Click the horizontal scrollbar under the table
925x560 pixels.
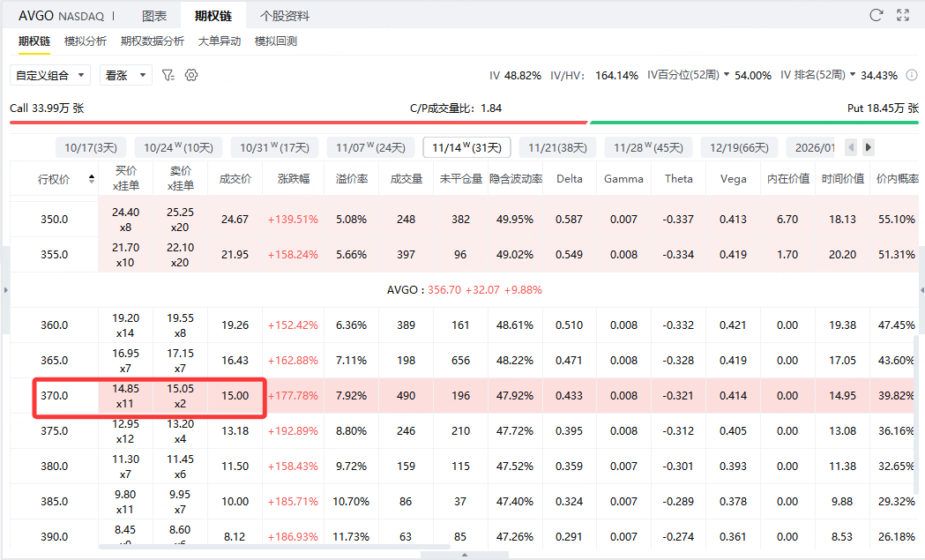tap(274, 547)
